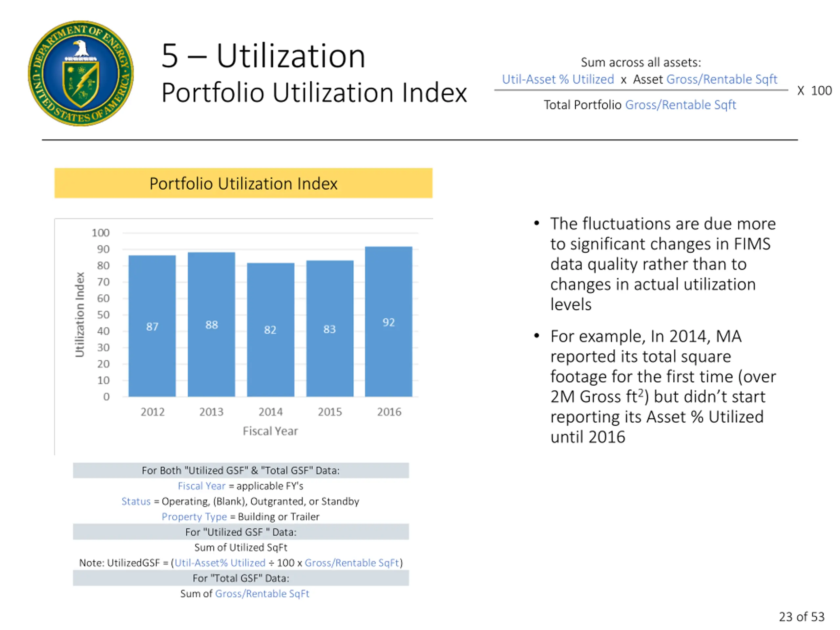Click Util-Asset % Utilized in the formula

point(557,79)
